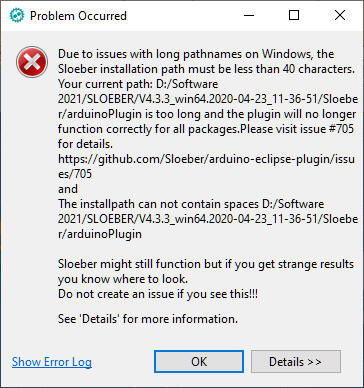This screenshot has width=364, height=388.
Task: Click the final 'r/arduinoPlugin' path line
Action: coord(100,234)
